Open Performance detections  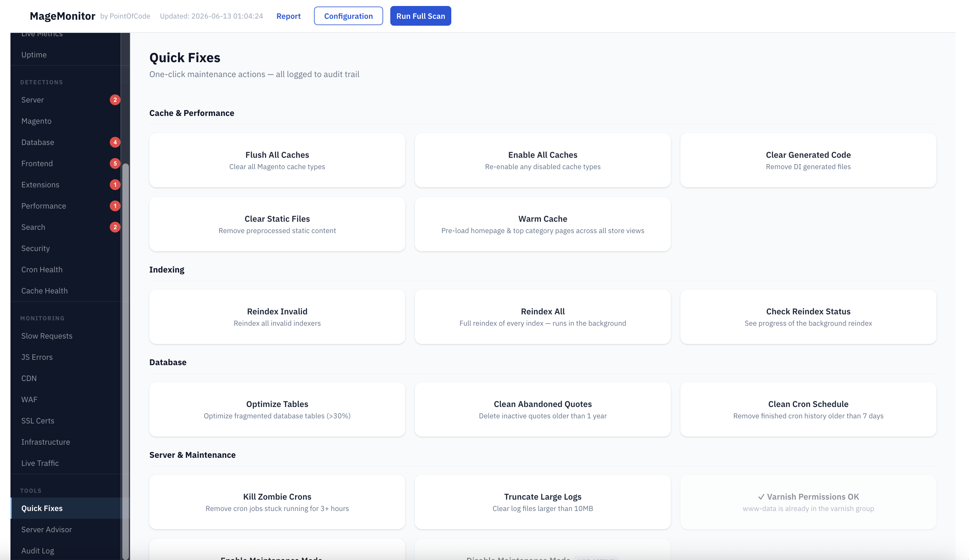(65, 206)
